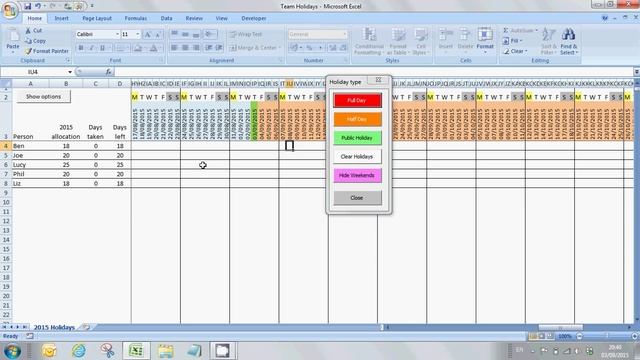Click the Insert Function fx icon
640x360 pixels.
tap(108, 72)
